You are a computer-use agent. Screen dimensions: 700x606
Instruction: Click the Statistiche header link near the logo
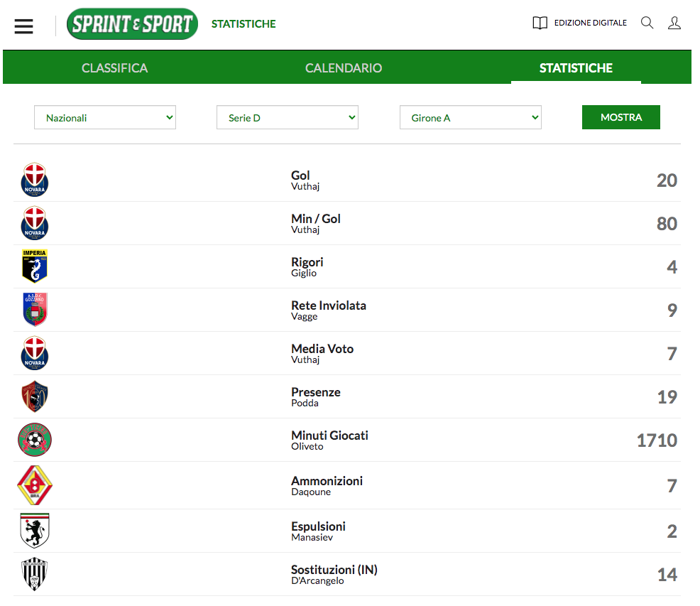pyautogui.click(x=244, y=24)
